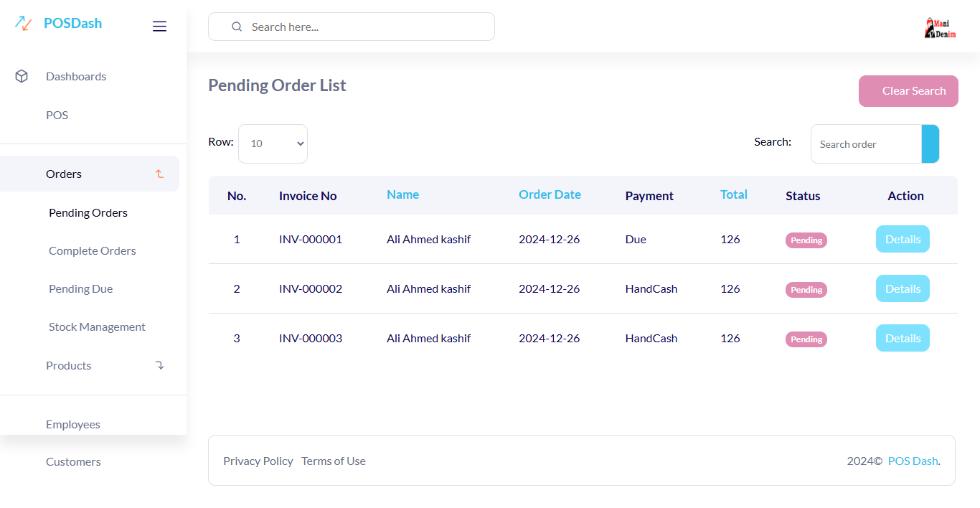This screenshot has height=508, width=980.
Task: Toggle the sidebar hamburger menu
Action: click(x=160, y=27)
